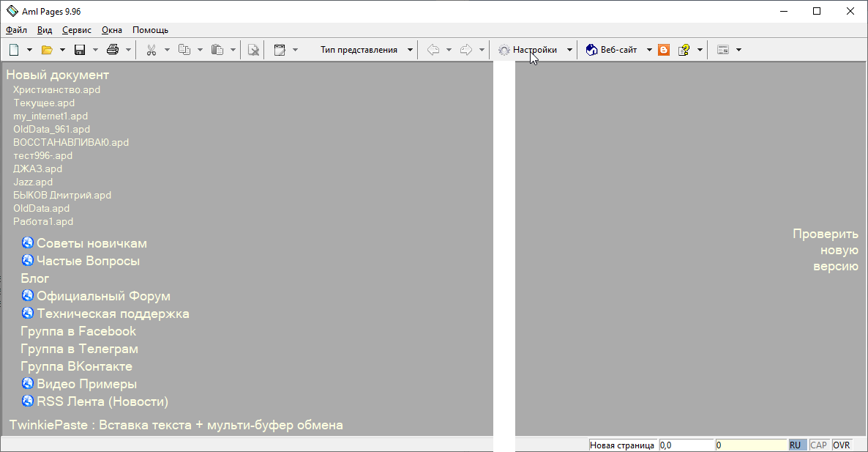Open the Помощь menu

coord(151,30)
